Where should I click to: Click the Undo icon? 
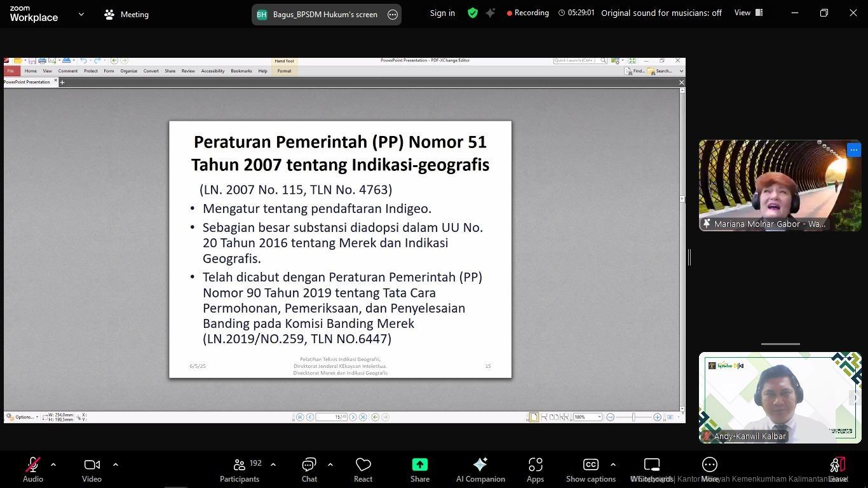coord(84,61)
